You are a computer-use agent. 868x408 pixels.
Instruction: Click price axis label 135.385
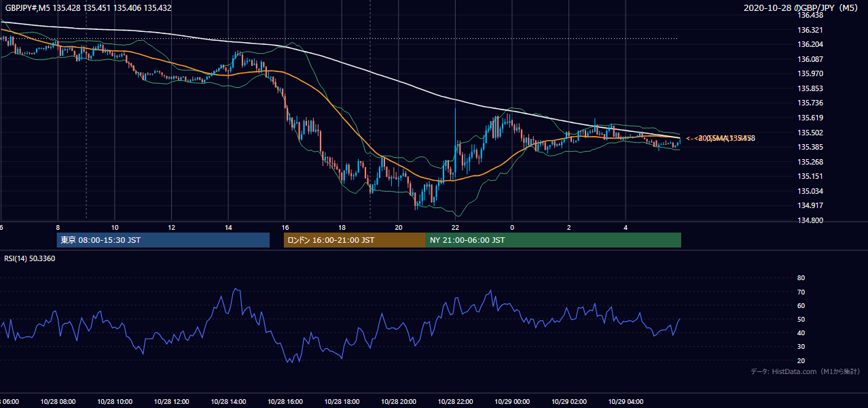pyautogui.click(x=810, y=147)
